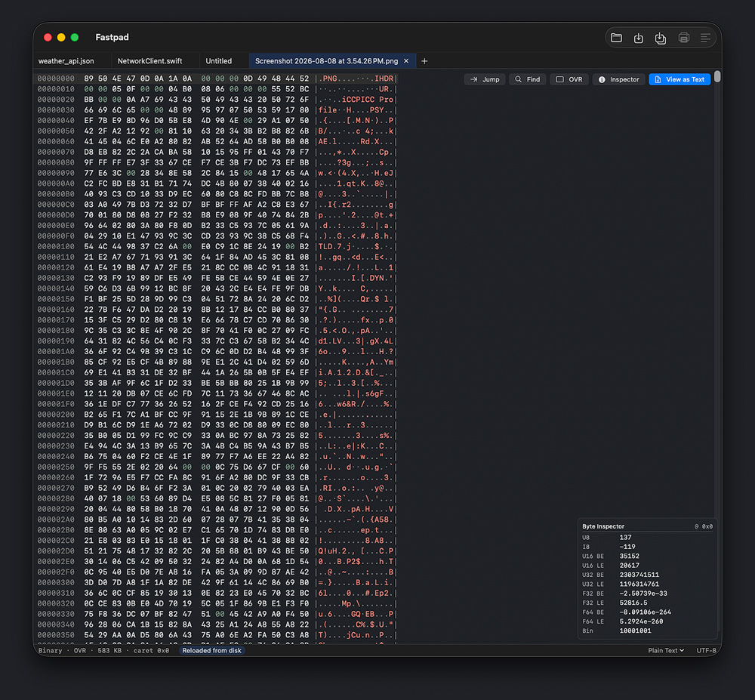Click the 583 KB file size status
The height and width of the screenshot is (700, 755).
(x=110, y=650)
